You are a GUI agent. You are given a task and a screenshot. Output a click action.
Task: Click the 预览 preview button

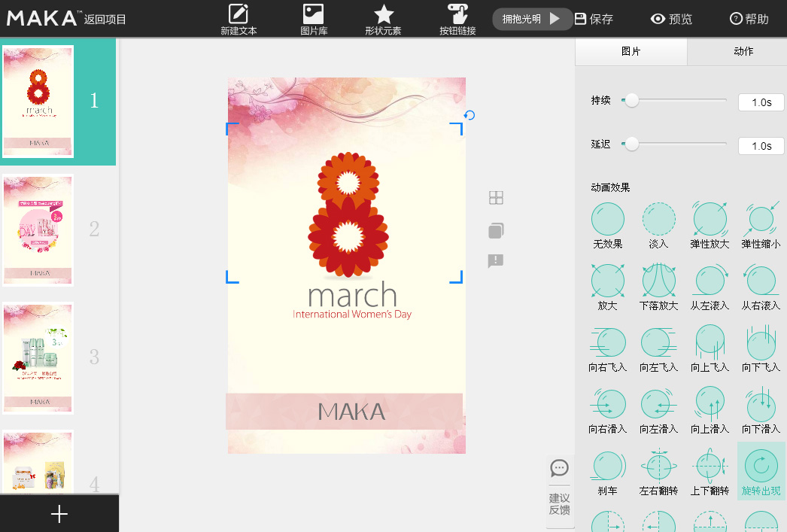[671, 20]
